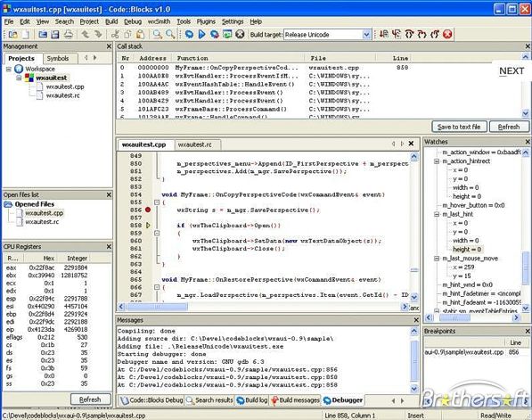Click the New project toolbar icon
This screenshot has width=532, height=420.
point(12,34)
